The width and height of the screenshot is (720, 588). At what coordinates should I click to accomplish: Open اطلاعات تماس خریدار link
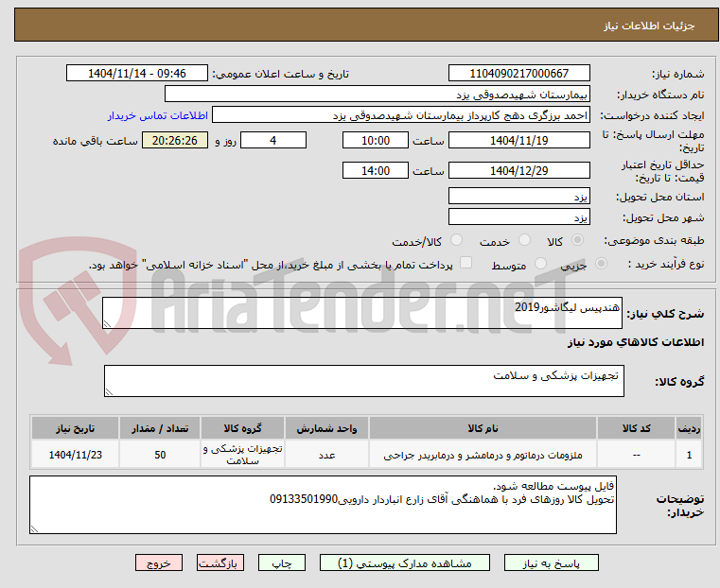(158, 115)
